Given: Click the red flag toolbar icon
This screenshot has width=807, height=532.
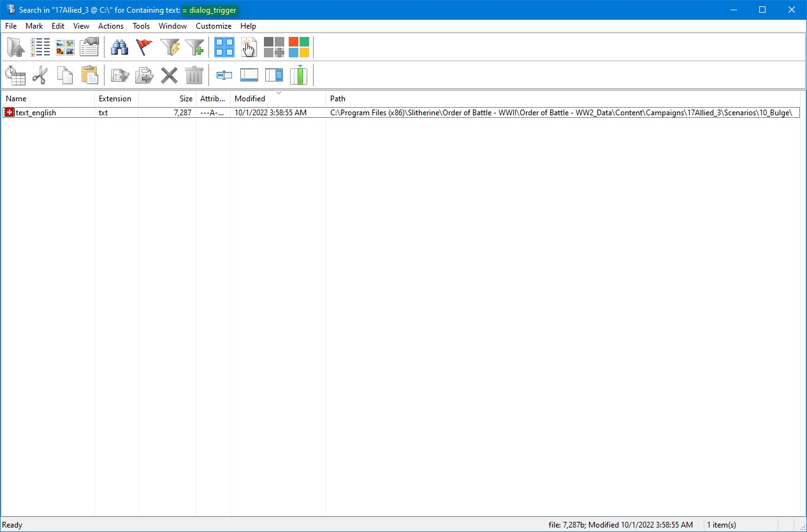Looking at the screenshot, I should [145, 47].
